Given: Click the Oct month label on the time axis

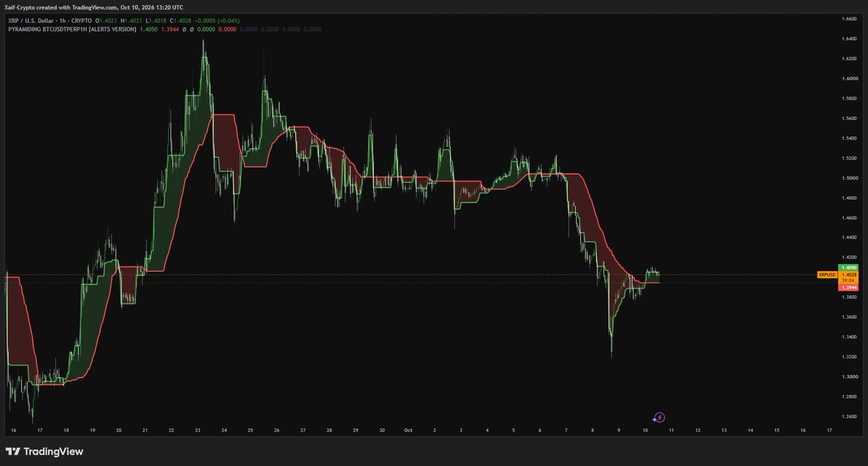Looking at the screenshot, I should (408, 430).
